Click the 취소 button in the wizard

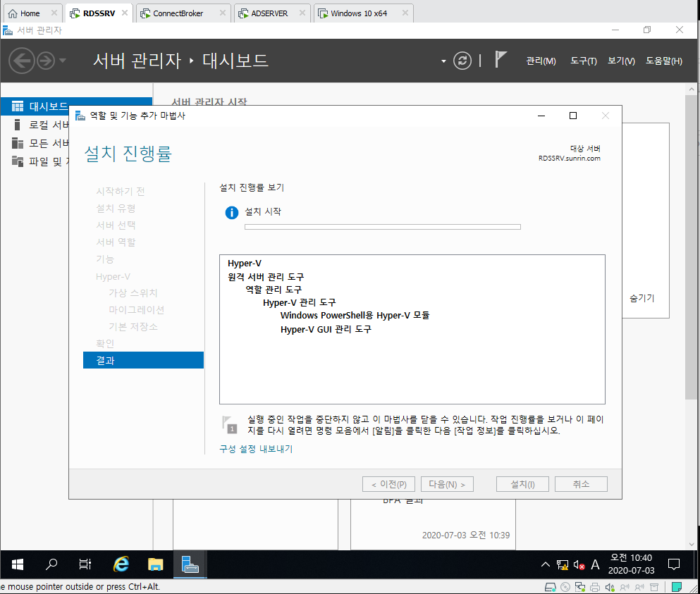581,484
